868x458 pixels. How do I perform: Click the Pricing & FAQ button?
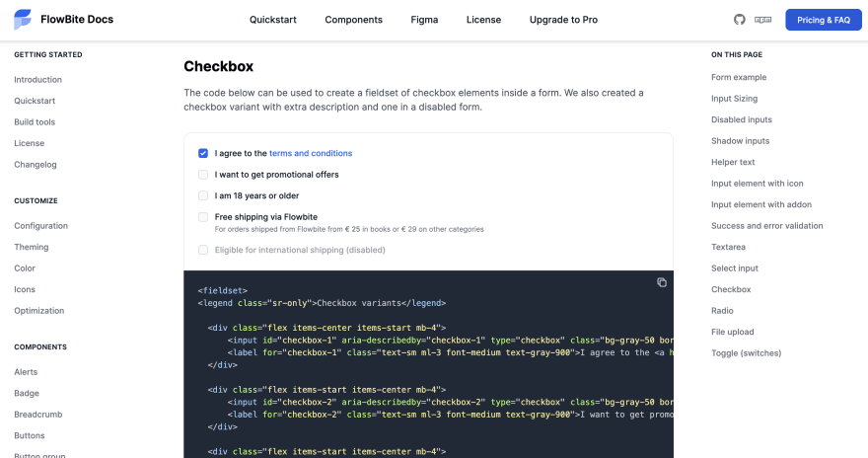pos(824,20)
